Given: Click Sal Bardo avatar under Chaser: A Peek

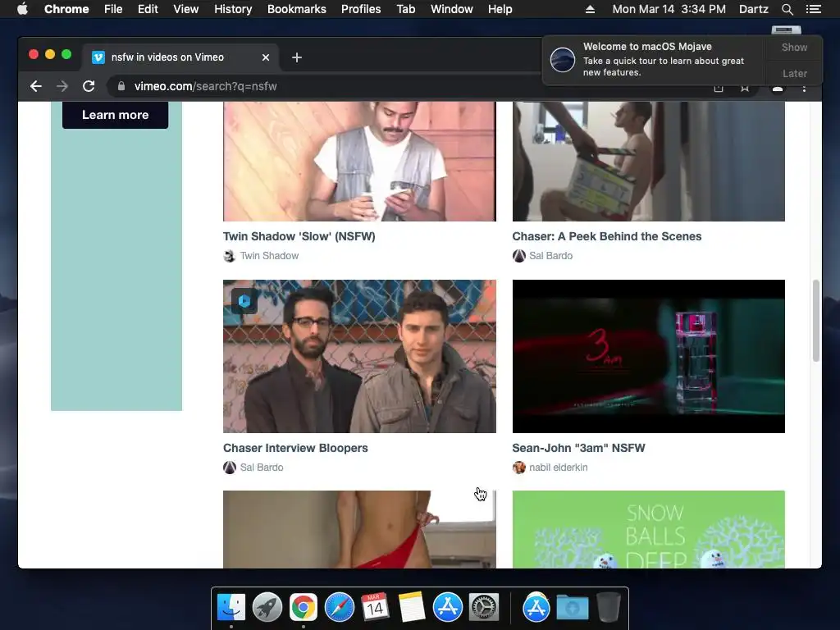Looking at the screenshot, I should click(518, 256).
